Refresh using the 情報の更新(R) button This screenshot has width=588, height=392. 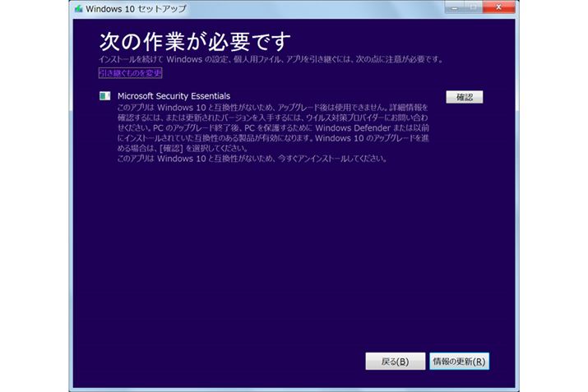pos(460,362)
